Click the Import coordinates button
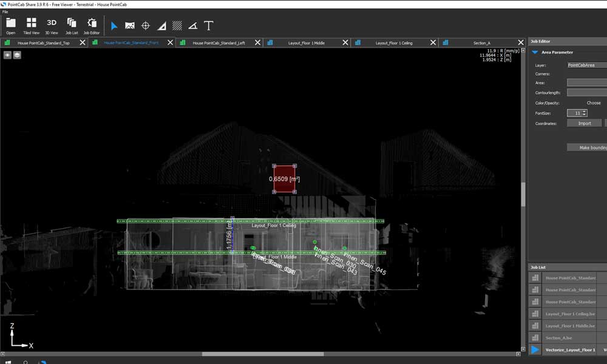Image resolution: width=607 pixels, height=364 pixels. coord(584,123)
